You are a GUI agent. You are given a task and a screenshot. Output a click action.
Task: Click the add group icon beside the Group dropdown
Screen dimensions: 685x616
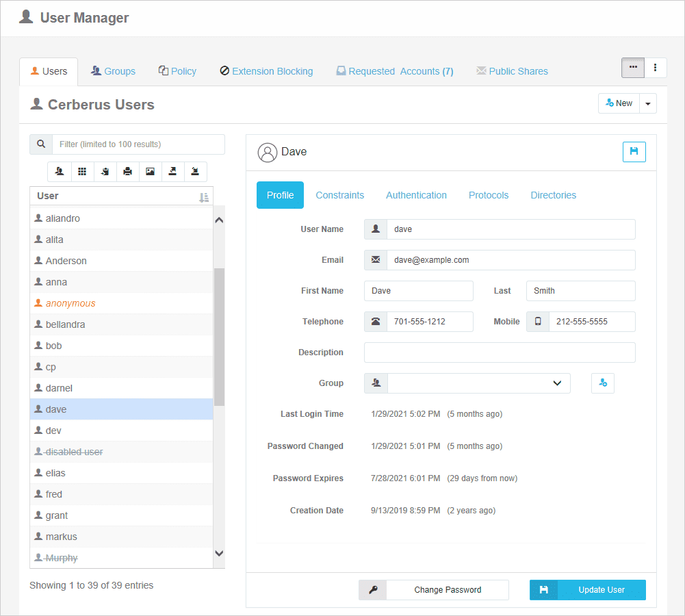coord(603,383)
